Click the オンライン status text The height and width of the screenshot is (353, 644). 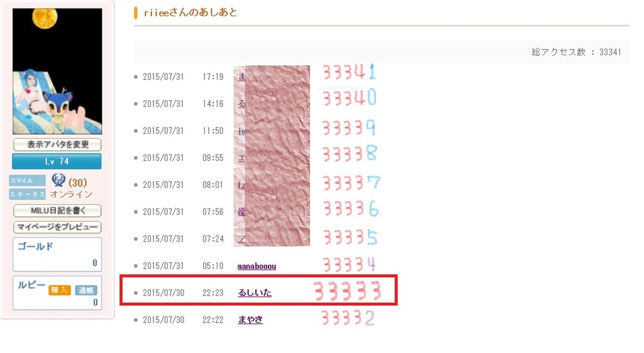(x=71, y=195)
